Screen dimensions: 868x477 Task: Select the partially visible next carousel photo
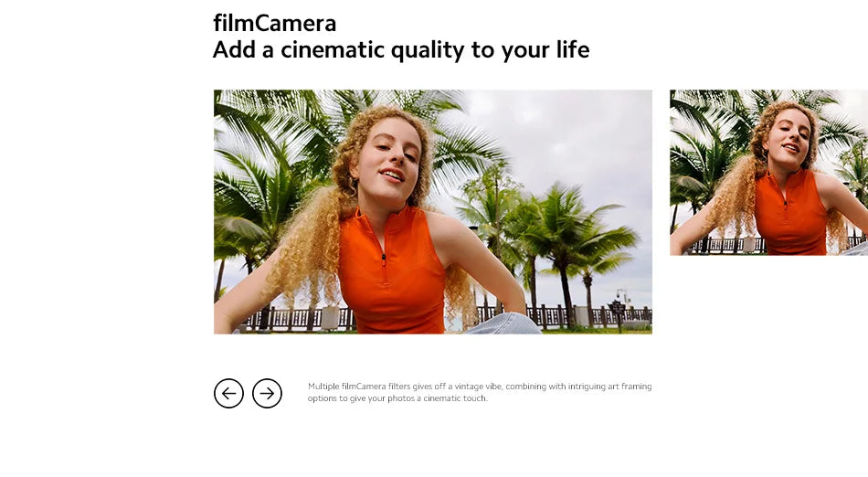point(769,173)
